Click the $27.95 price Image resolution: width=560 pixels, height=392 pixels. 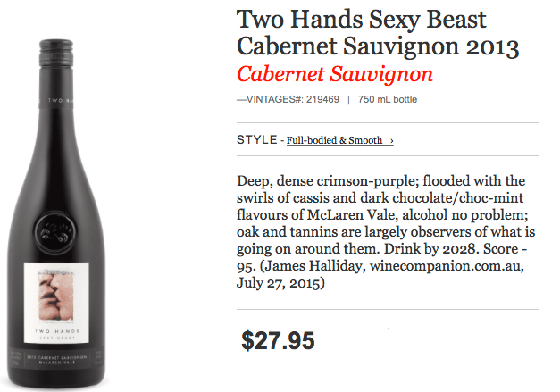[x=278, y=340]
